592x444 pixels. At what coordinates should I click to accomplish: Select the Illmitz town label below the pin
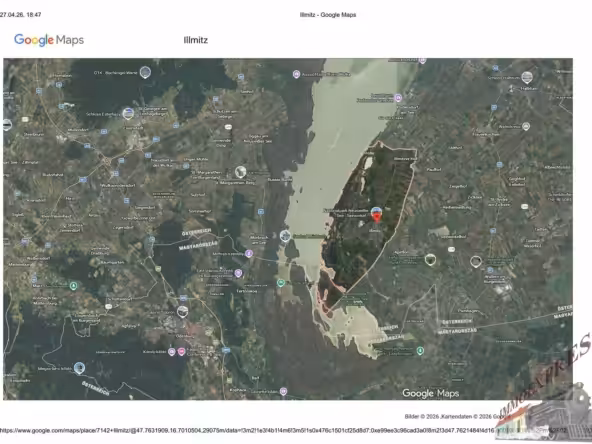click(x=375, y=230)
